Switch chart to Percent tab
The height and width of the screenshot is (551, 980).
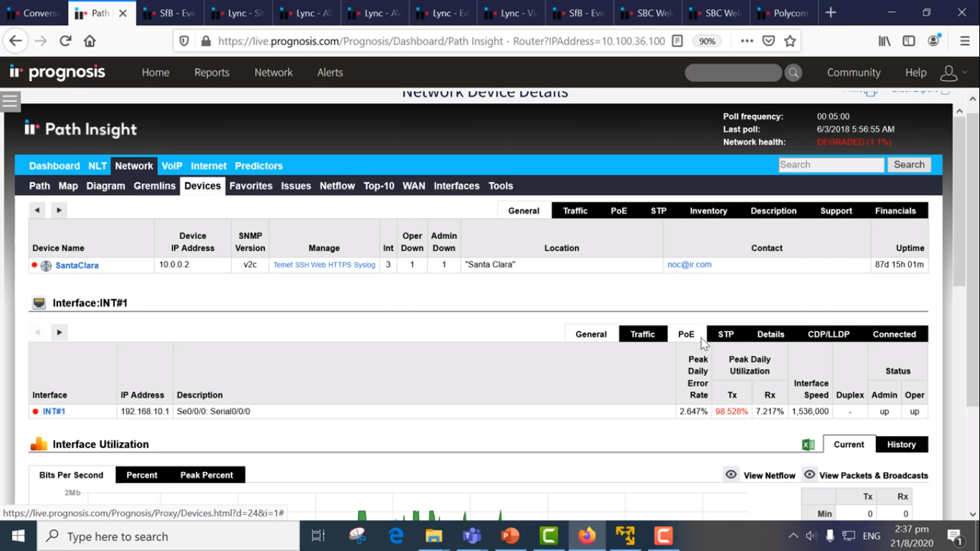click(142, 475)
